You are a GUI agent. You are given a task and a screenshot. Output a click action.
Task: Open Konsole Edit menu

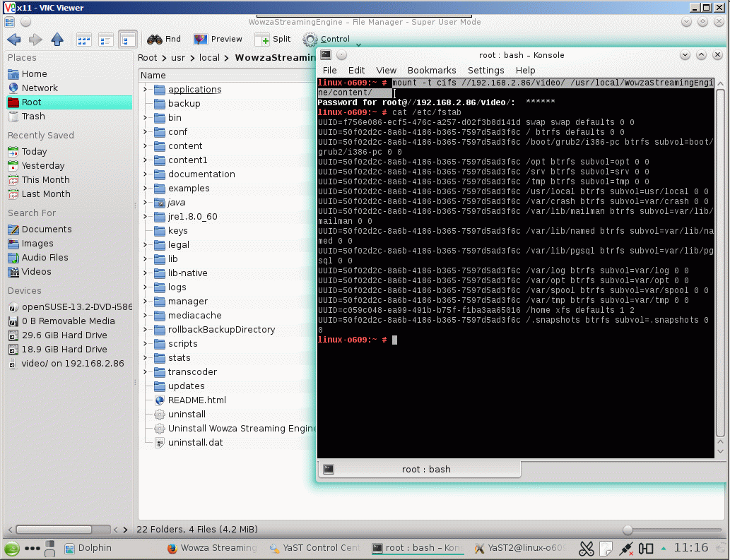(357, 70)
